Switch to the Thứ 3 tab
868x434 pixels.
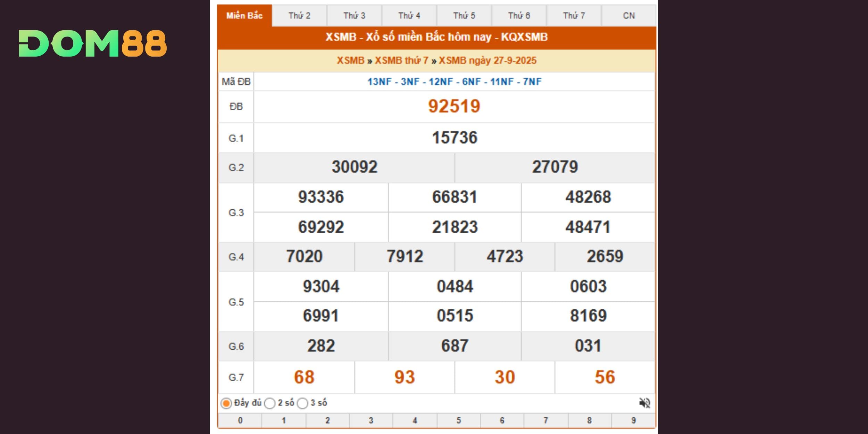coord(354,16)
